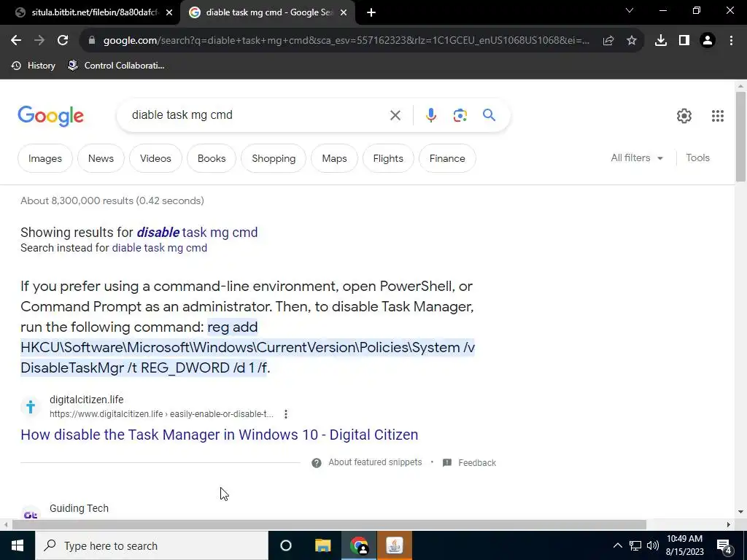747x560 pixels.
Task: Click the horizontal scrollbar thumb
Action: (329, 525)
